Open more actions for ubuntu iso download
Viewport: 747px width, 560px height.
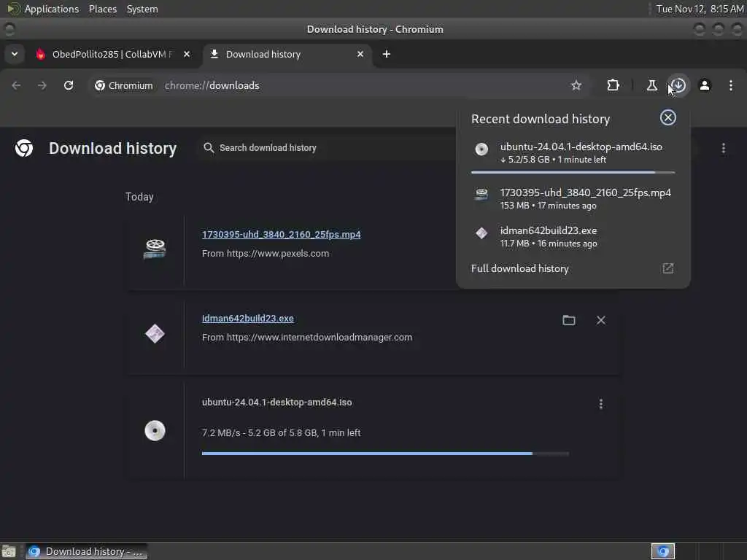click(601, 404)
